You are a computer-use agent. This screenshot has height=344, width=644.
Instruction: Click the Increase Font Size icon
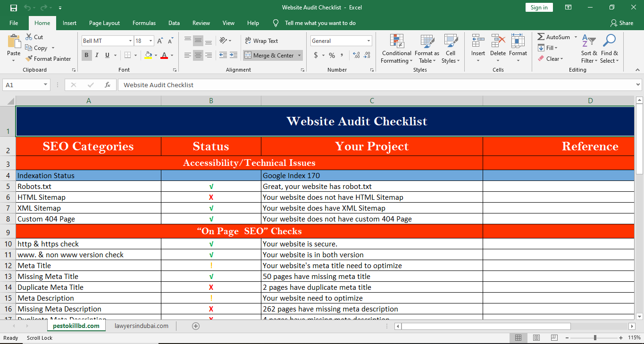click(x=160, y=41)
